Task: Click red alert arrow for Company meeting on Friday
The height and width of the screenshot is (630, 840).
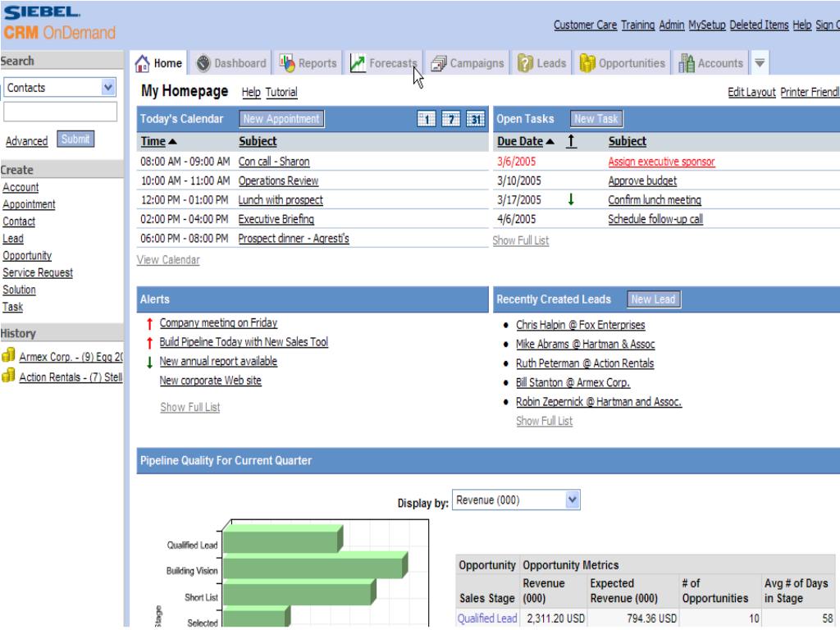Action: point(149,323)
